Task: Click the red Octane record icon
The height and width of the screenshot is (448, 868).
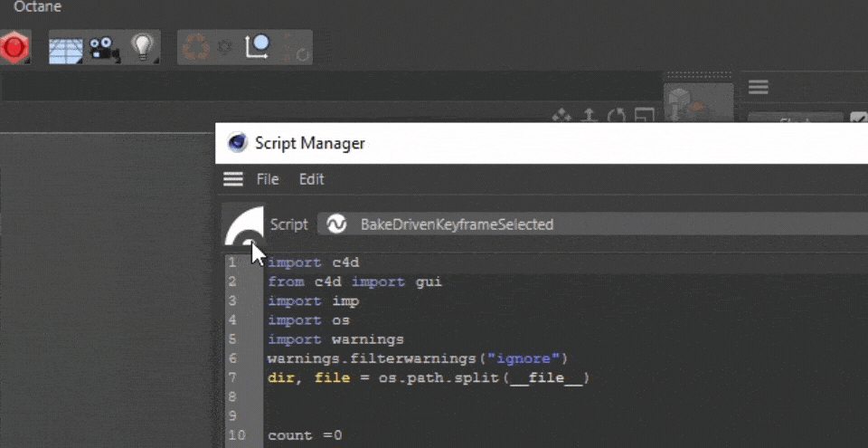Action: tap(14, 47)
